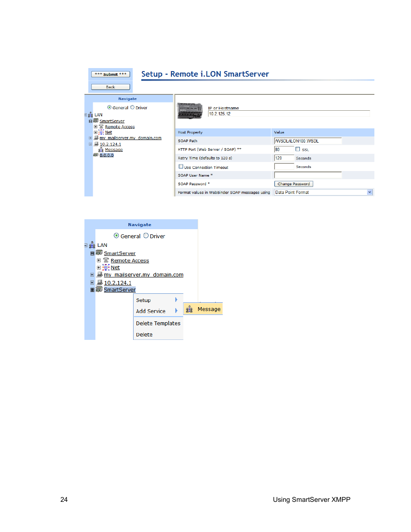This screenshot has width=411, height=532.
Task: Click the Message icon in the Add Service submenu
Action: [x=189, y=309]
